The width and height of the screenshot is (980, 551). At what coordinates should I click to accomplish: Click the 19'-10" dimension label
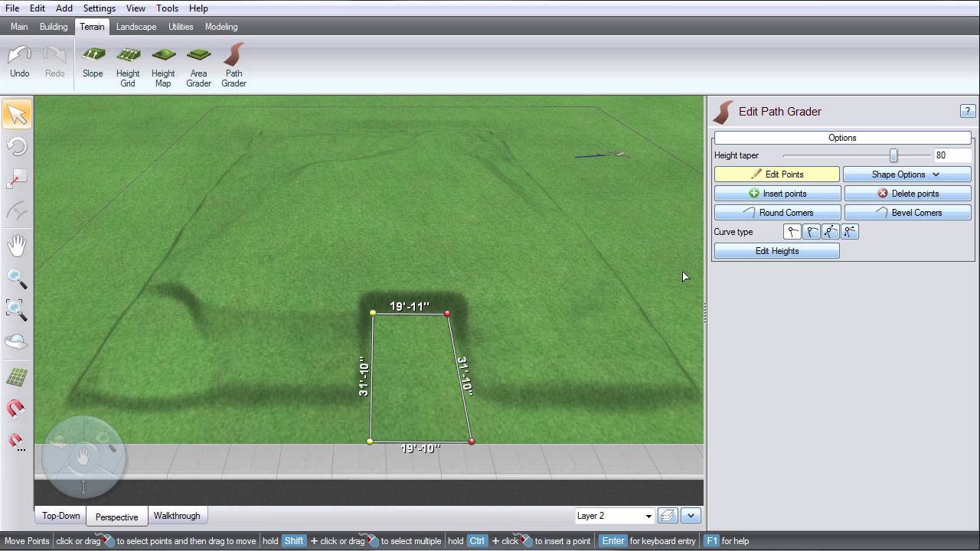420,448
